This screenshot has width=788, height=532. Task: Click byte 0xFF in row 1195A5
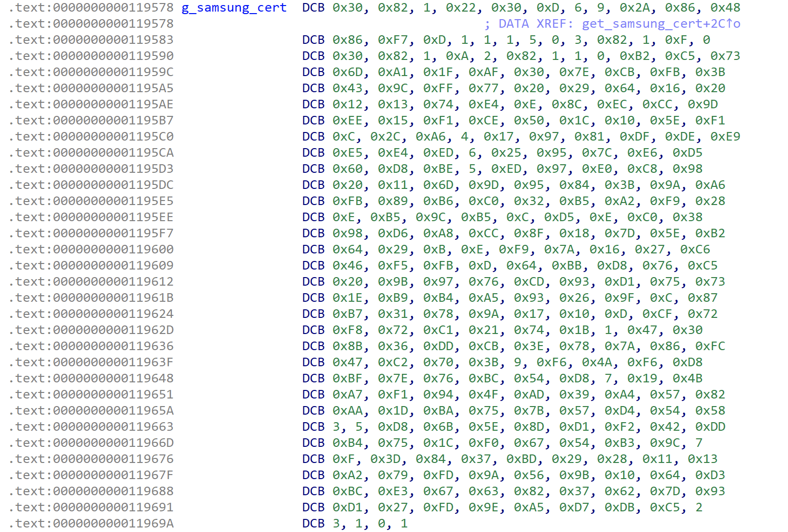pos(438,88)
